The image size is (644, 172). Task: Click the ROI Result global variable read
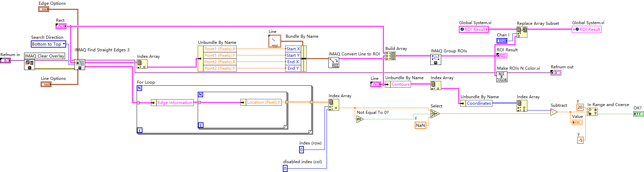[x=474, y=30]
